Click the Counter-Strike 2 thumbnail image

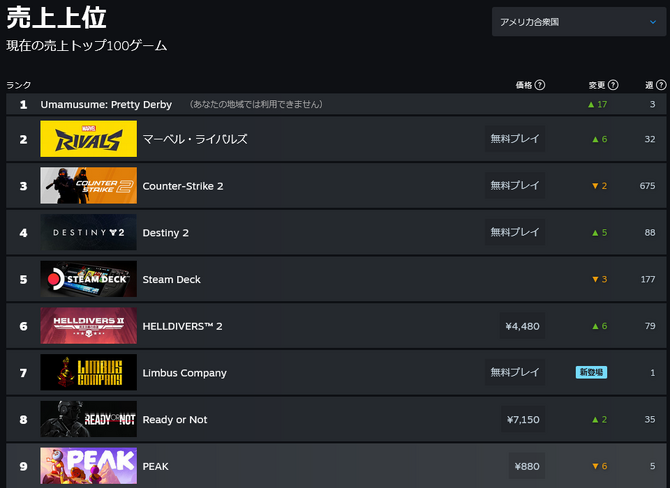tap(88, 186)
